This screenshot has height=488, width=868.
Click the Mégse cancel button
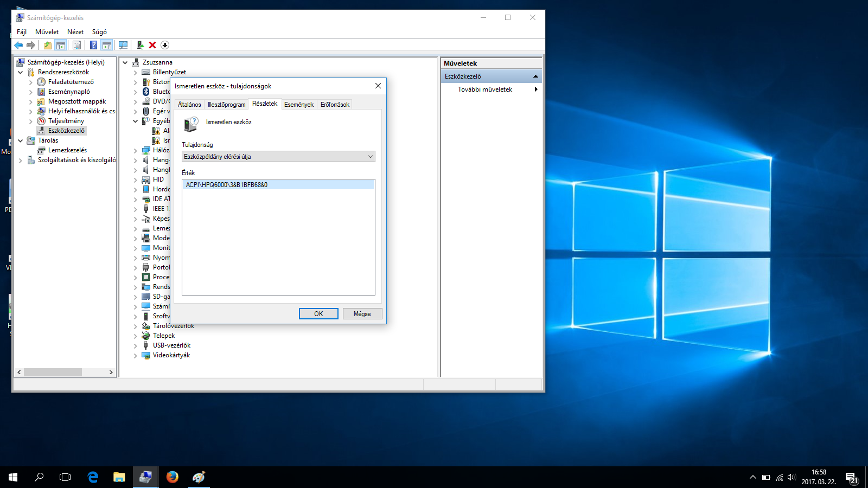click(x=362, y=314)
